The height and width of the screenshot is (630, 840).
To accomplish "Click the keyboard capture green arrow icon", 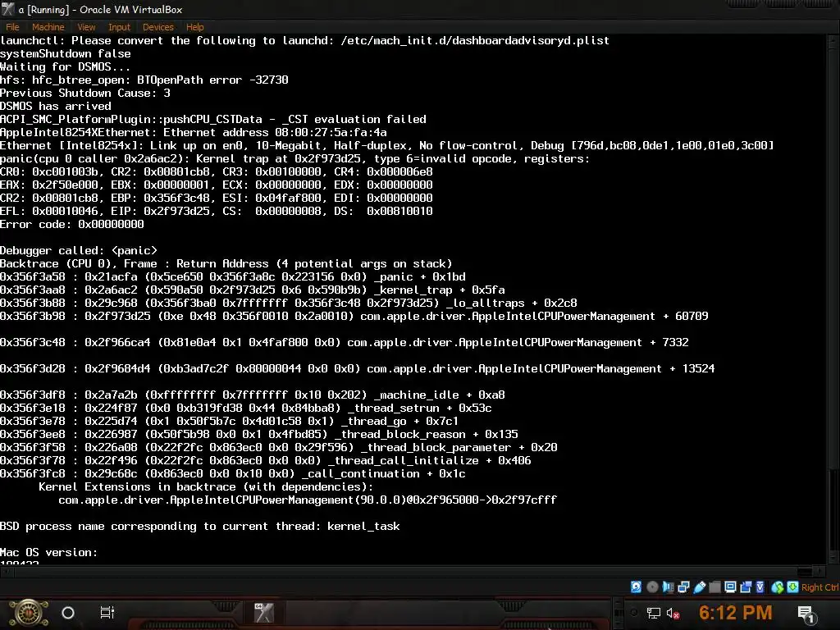I will (x=793, y=587).
